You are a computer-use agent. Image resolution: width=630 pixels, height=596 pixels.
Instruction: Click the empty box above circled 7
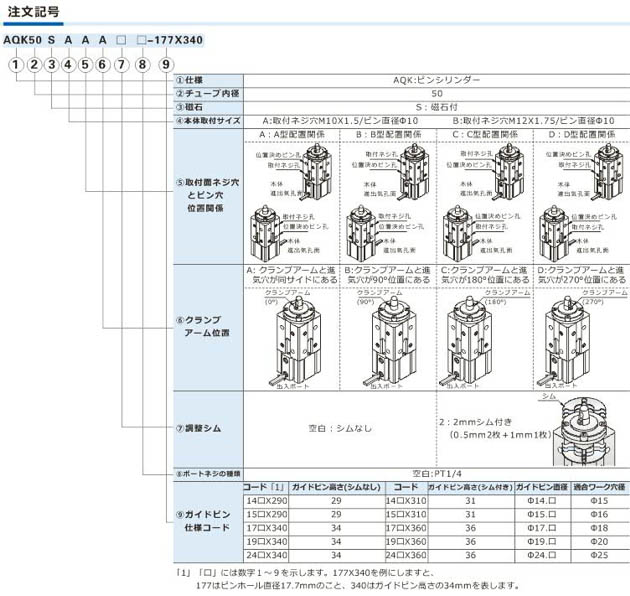[121, 40]
